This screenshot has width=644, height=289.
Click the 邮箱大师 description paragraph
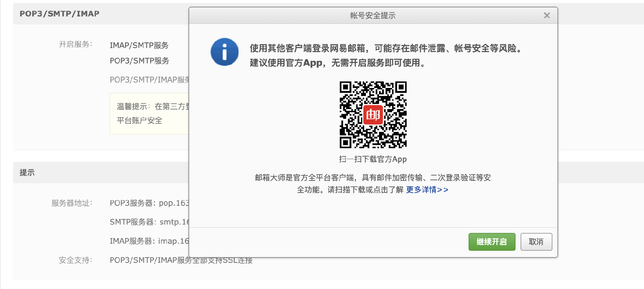point(373,184)
